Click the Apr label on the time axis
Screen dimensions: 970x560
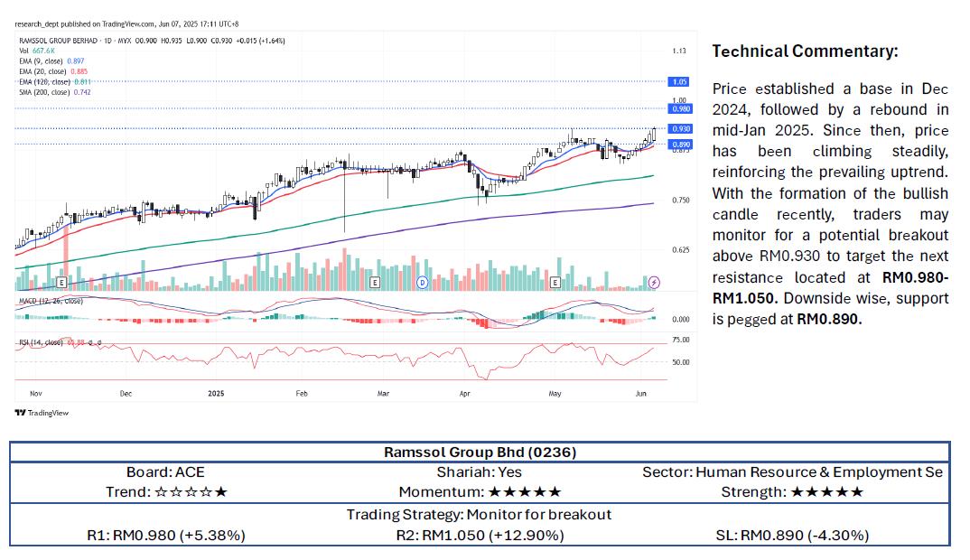click(464, 394)
